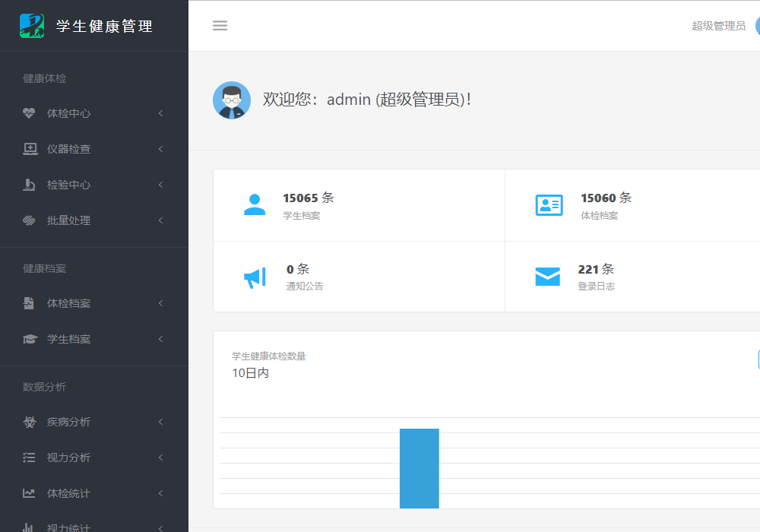This screenshot has height=532, width=760.
Task: Click the person icon for 学生档案 count
Action: coord(255,205)
